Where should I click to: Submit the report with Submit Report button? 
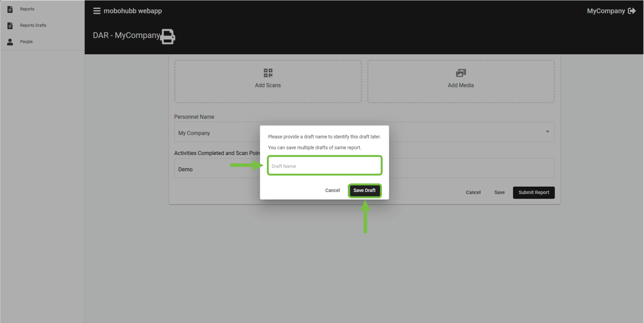[533, 192]
